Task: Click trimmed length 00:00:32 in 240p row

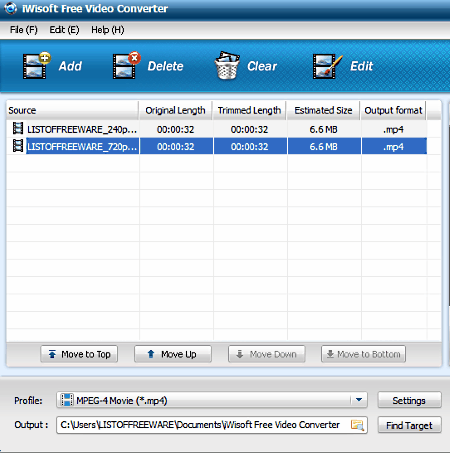Action: point(249,129)
